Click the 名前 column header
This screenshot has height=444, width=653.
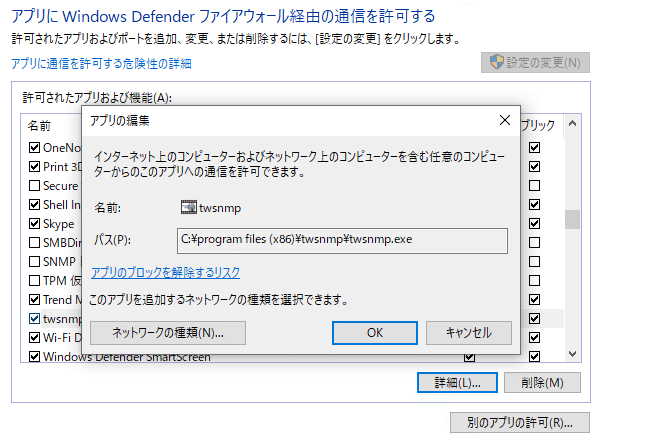tap(39, 126)
